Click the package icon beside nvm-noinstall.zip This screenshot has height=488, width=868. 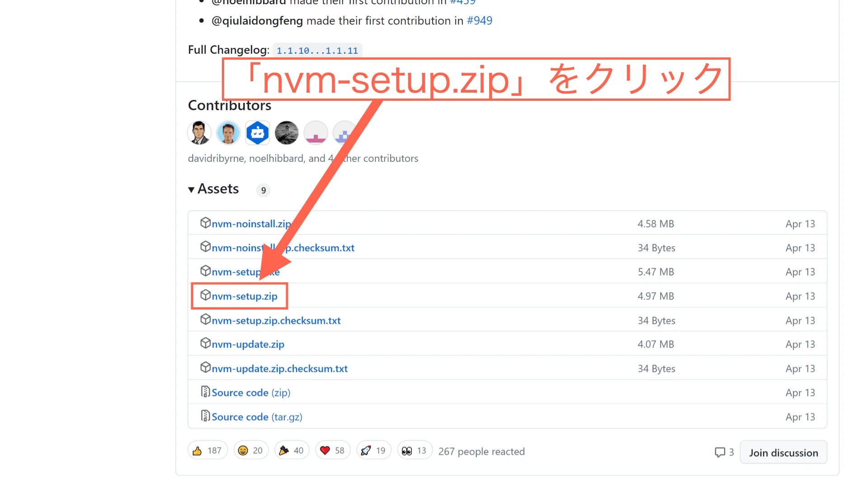coord(206,223)
